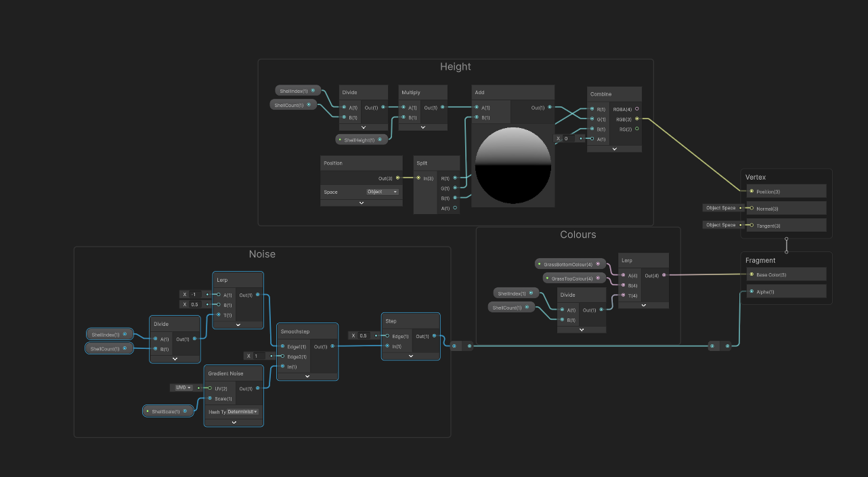868x477 pixels.
Task: Click the Alpha(1) port in the Fragment block
Action: tap(752, 290)
